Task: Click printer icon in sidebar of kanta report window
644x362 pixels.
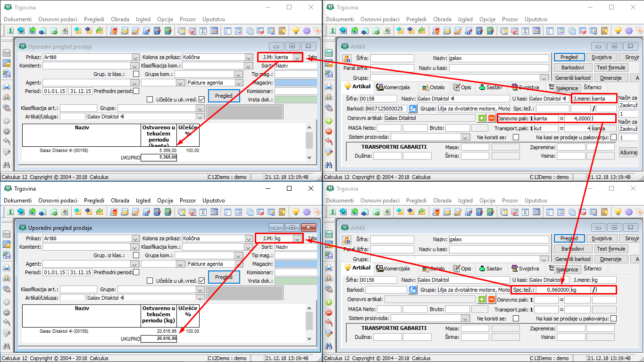Action: [7, 87]
